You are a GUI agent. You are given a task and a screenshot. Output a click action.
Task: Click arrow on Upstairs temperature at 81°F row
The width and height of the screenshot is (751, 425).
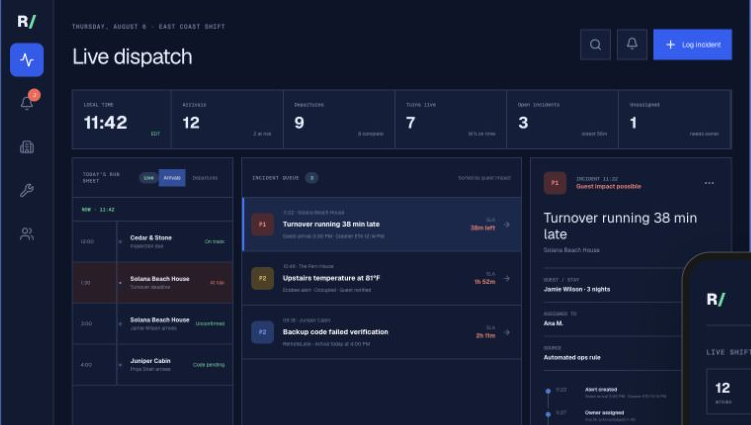pyautogui.click(x=507, y=278)
